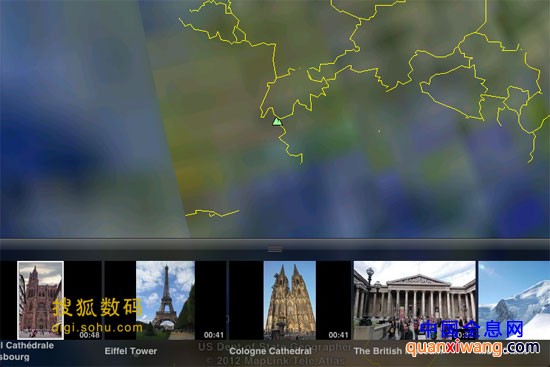Click the 00:41 duration beside Cologne Cathedral
Screen dimensions: 550x367
[x=338, y=335]
